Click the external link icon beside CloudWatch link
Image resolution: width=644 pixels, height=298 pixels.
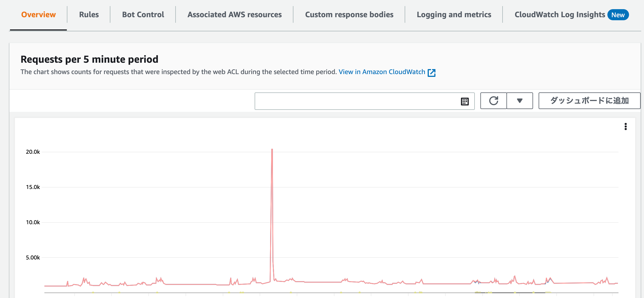(x=432, y=73)
